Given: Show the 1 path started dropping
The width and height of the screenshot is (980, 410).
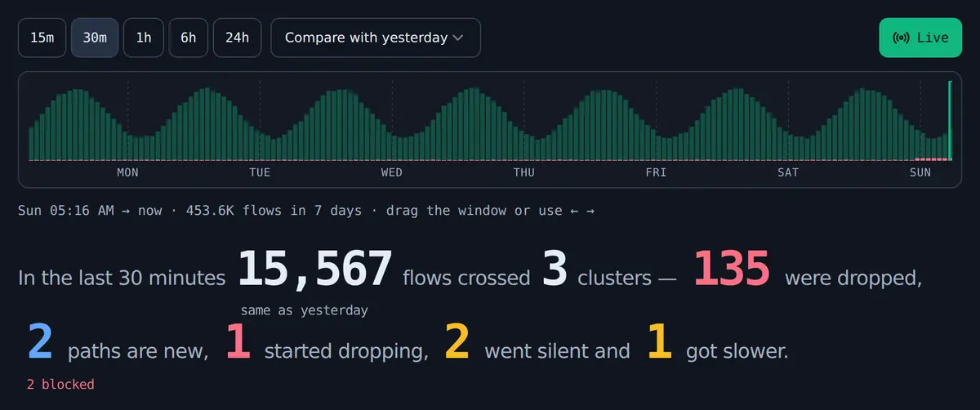Looking at the screenshot, I should click(x=238, y=342).
